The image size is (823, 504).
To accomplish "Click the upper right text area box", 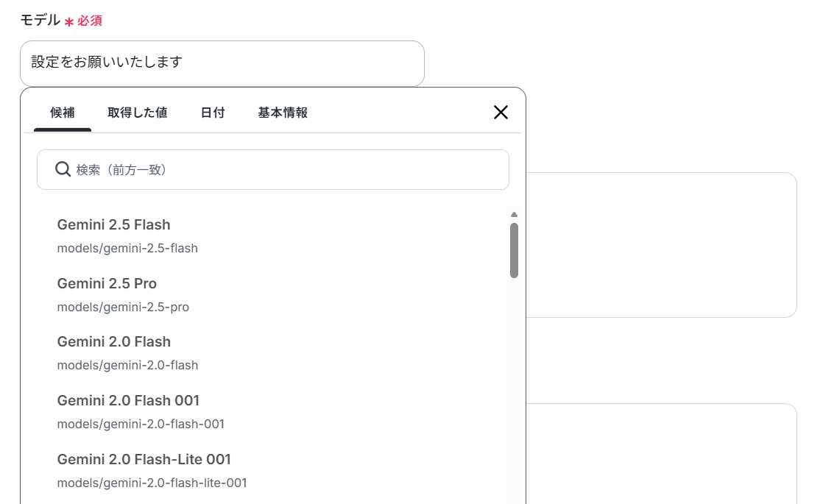I will point(661,245).
